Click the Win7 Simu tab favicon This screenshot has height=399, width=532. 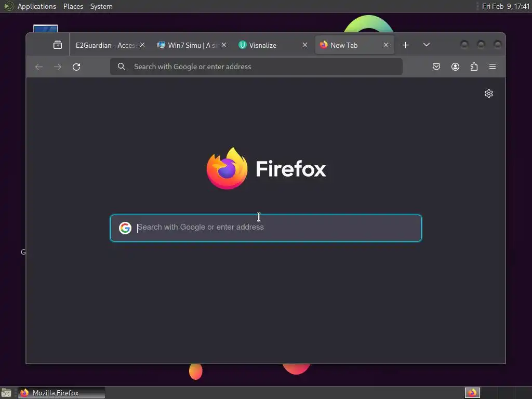tap(161, 45)
